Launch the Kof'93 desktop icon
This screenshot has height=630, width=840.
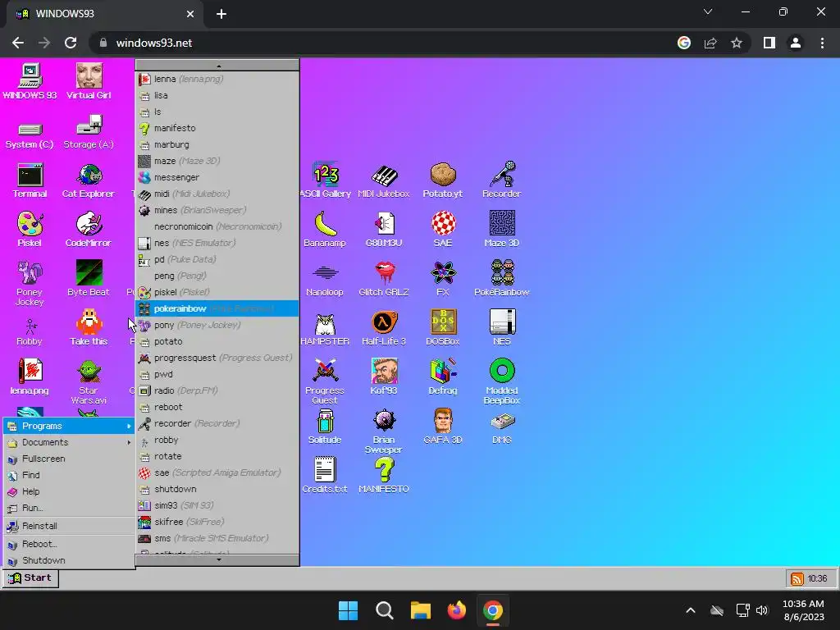(x=384, y=377)
